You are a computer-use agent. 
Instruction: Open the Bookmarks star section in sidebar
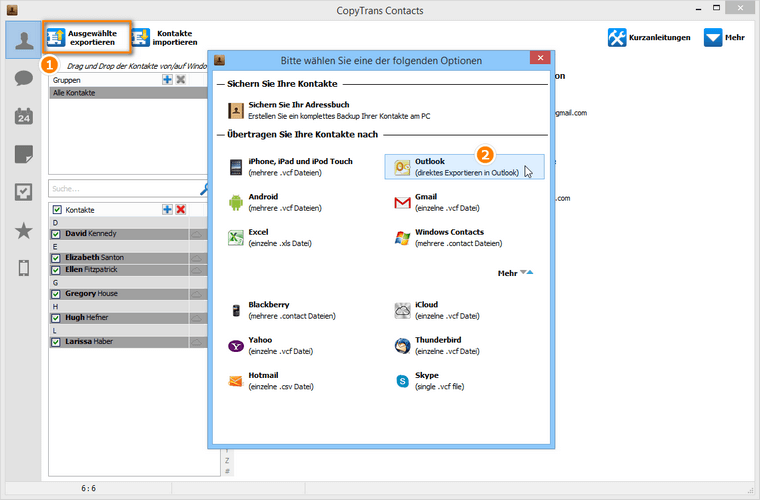(24, 231)
